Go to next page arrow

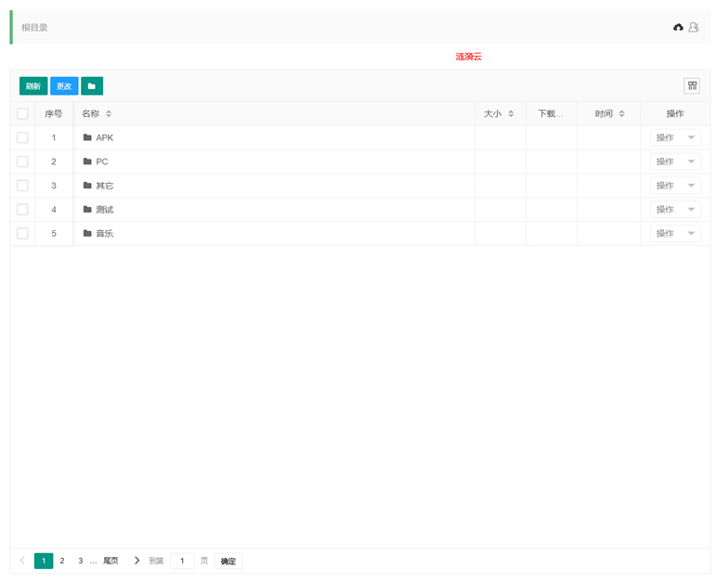(137, 561)
